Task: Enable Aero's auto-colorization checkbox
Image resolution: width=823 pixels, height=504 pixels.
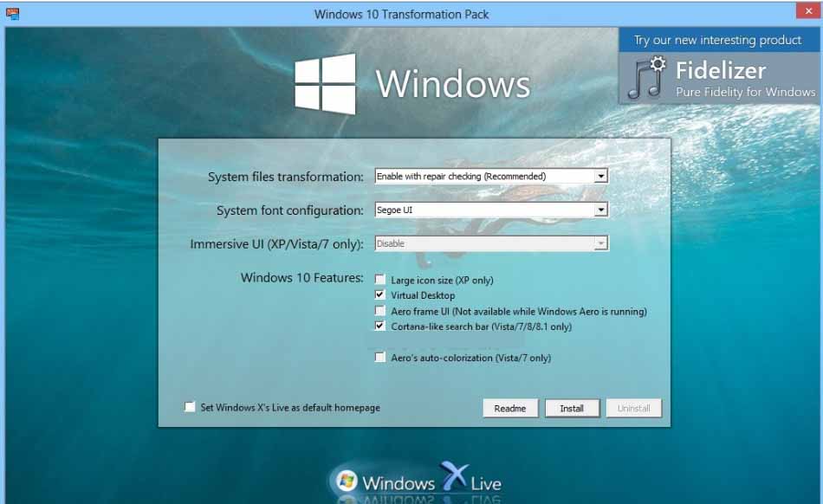Action: pos(380,357)
